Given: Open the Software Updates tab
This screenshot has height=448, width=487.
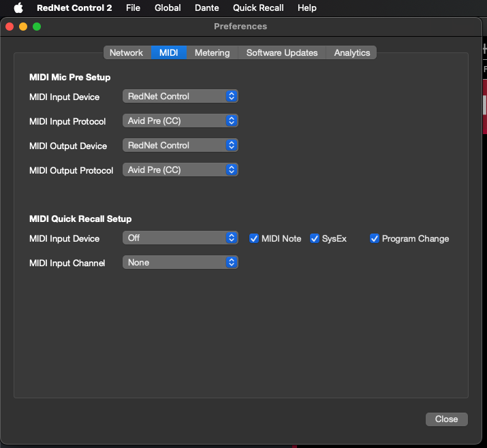Looking at the screenshot, I should pos(282,52).
